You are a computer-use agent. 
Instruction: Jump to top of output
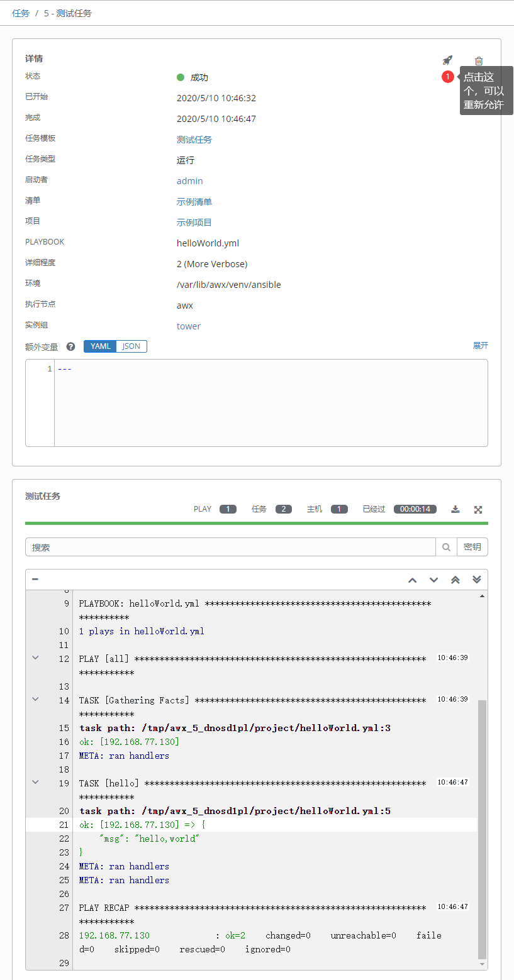455,580
